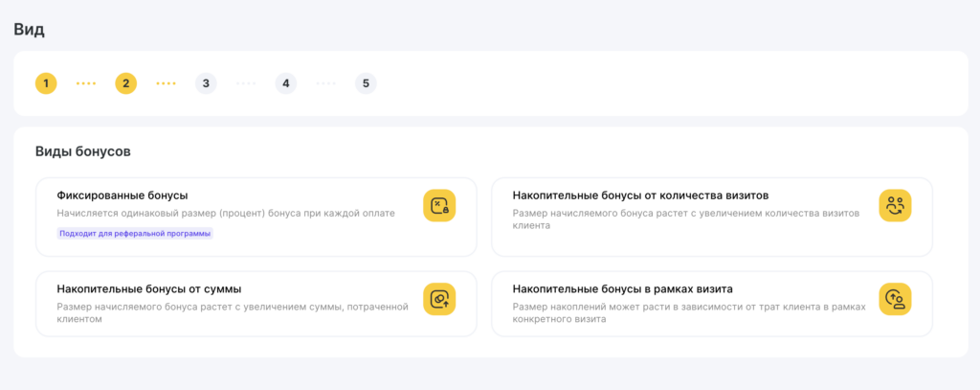The image size is (980, 390).
Task: Go to step 1 in the stepper
Action: pos(46,83)
